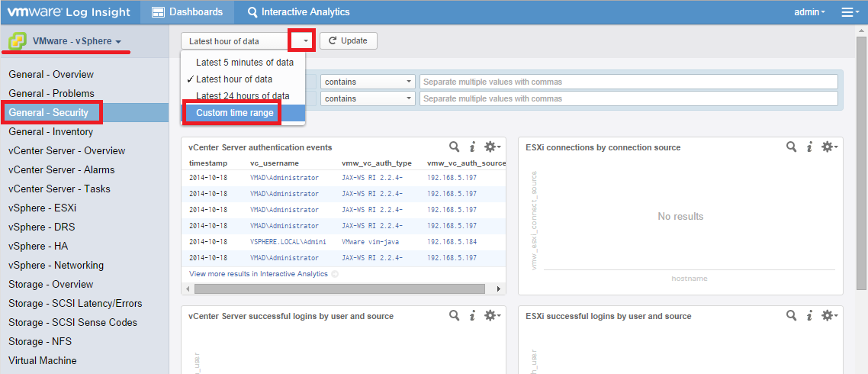The width and height of the screenshot is (868, 374).
Task: Open gear menu of ESXi connections by connection source
Action: 829,147
